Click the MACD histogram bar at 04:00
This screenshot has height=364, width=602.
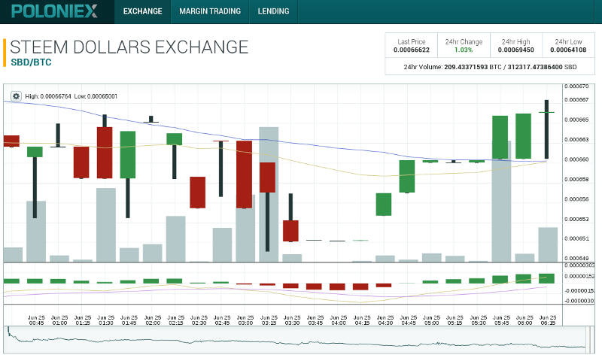(x=337, y=287)
